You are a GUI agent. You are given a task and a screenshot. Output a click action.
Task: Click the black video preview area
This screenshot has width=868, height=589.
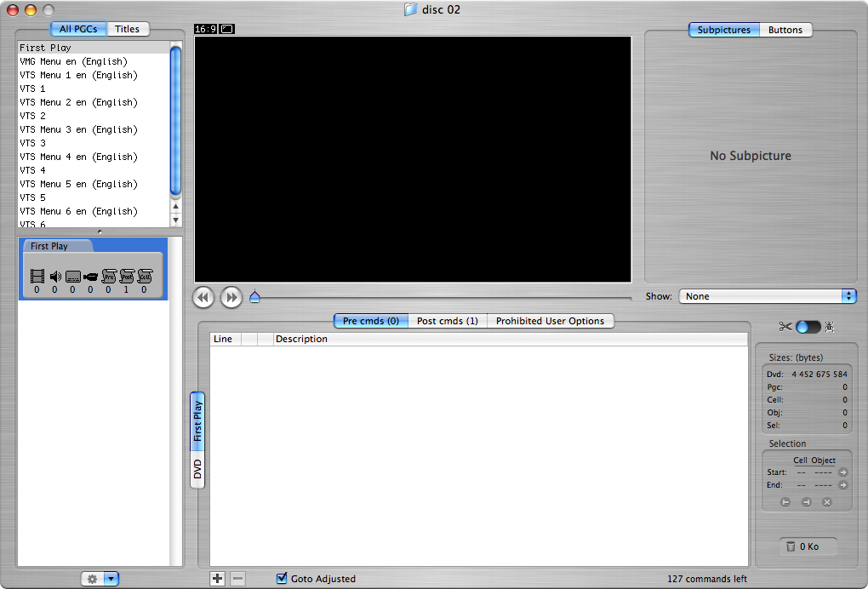(x=413, y=159)
